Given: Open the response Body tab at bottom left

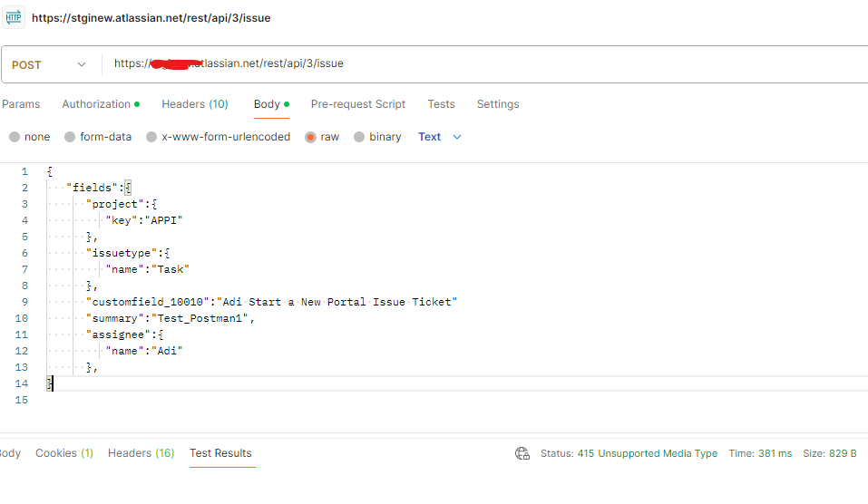Looking at the screenshot, I should (10, 453).
